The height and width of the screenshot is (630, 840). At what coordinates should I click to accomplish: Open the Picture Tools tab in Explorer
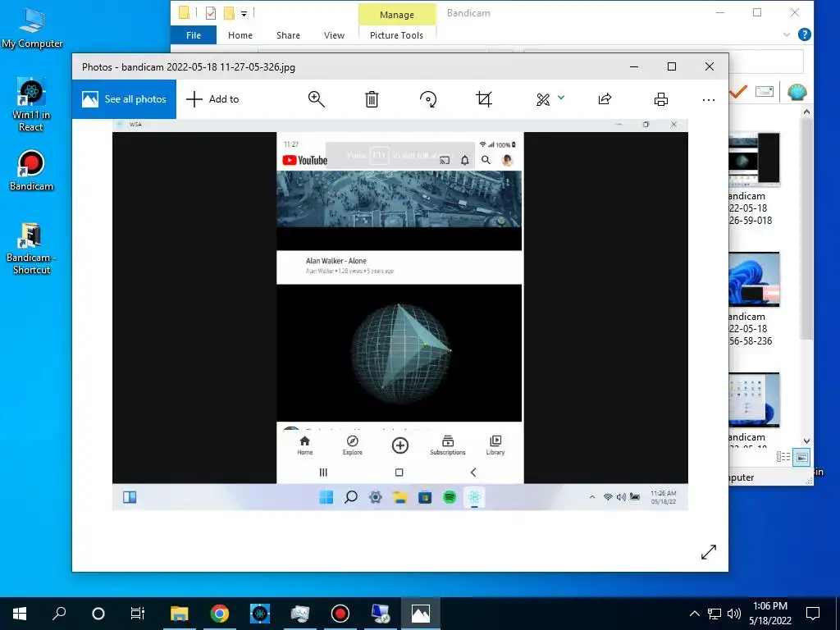(396, 35)
